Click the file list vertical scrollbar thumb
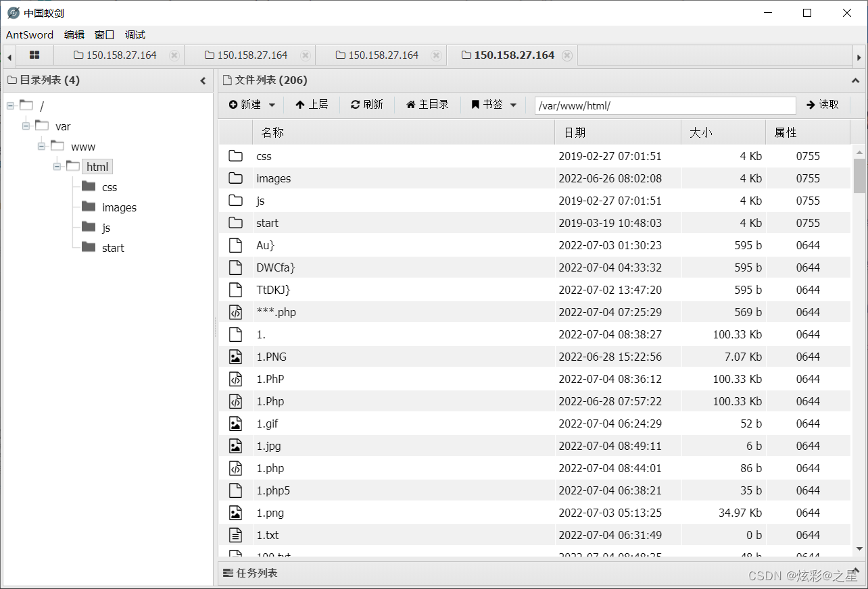 (859, 176)
